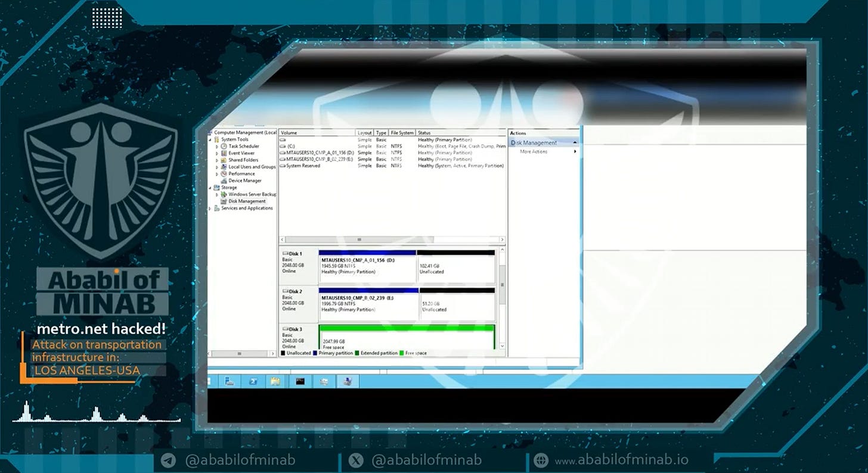The width and height of the screenshot is (868, 473).
Task: Open Computer Management taskbar icon
Action: [x=348, y=381]
